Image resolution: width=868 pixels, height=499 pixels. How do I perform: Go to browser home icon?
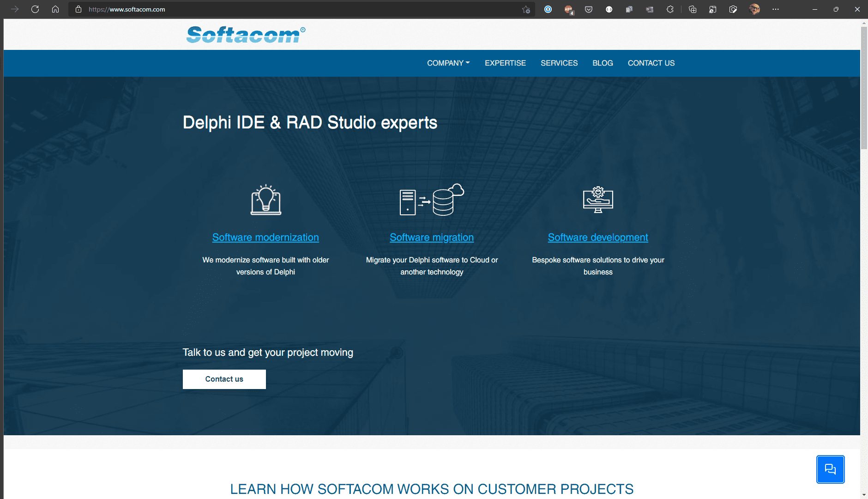[55, 9]
